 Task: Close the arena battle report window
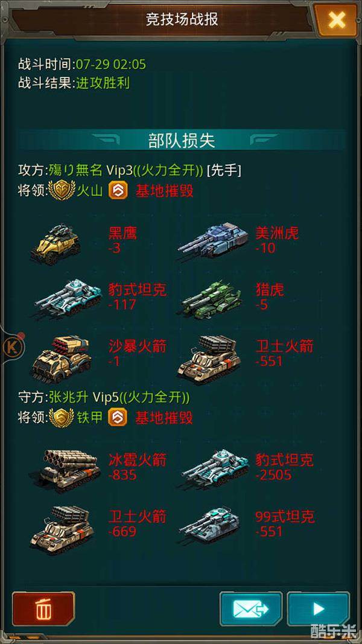[337, 19]
